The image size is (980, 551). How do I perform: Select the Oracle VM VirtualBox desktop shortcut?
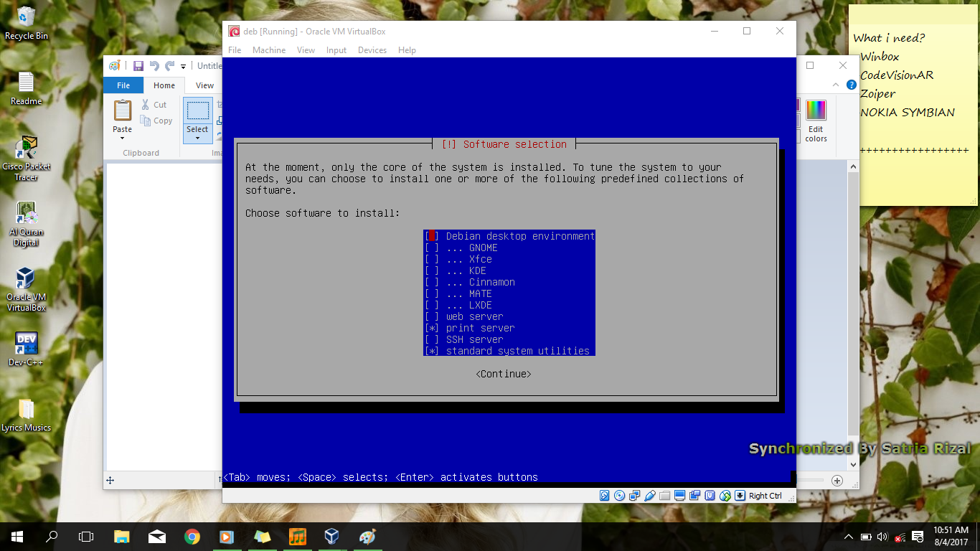coord(26,290)
